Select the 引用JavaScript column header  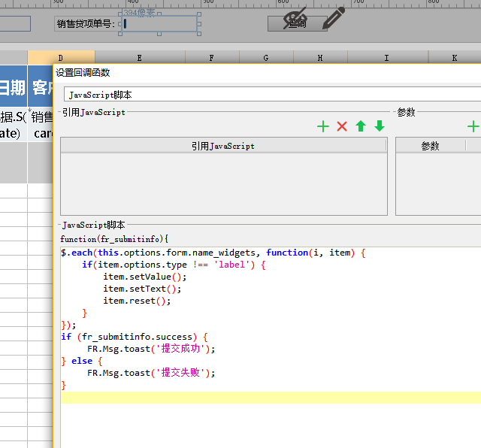pos(223,146)
